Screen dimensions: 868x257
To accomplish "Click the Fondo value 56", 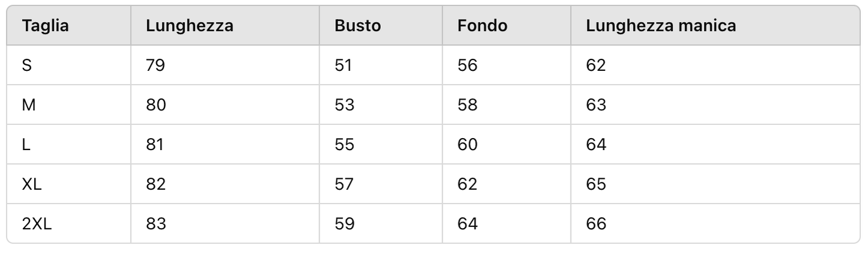I will pos(467,65).
